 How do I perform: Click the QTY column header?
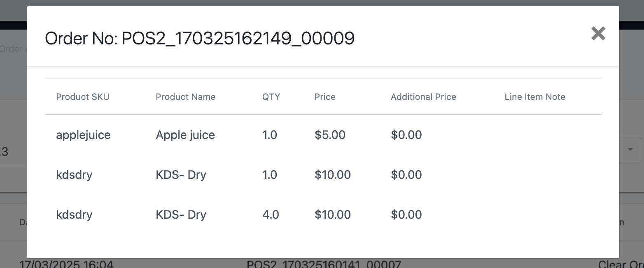271,97
